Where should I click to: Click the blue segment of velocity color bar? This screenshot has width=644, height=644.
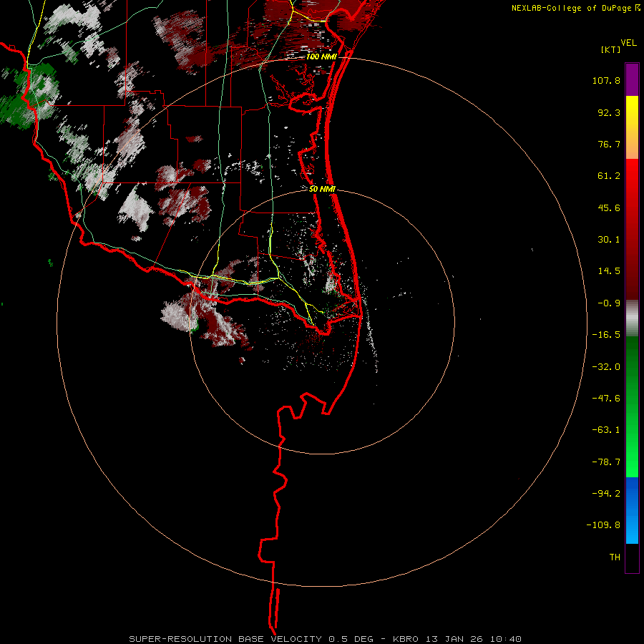click(x=632, y=510)
